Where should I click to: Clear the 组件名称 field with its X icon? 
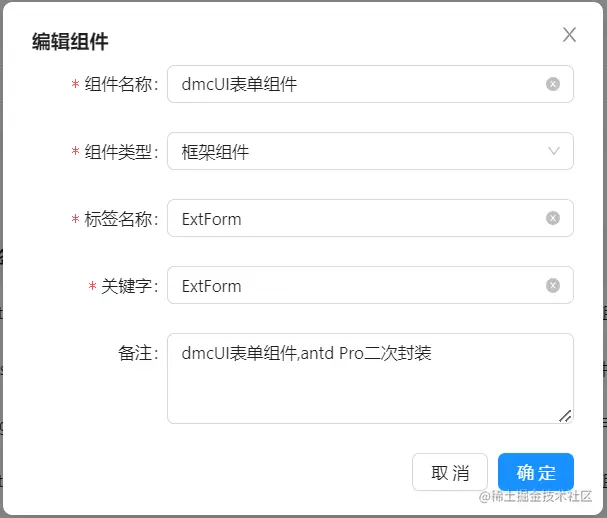(553, 84)
